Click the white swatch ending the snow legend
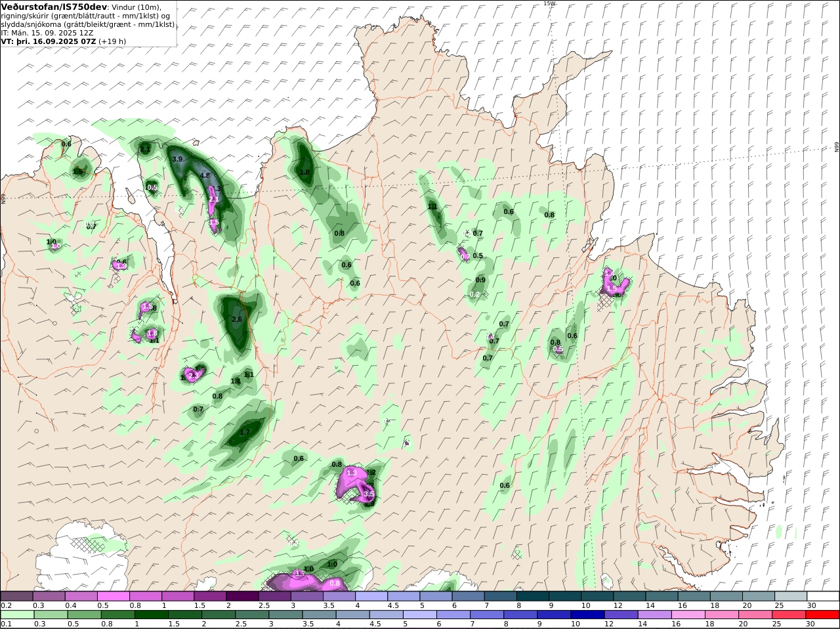The width and height of the screenshot is (840, 629). point(824,596)
